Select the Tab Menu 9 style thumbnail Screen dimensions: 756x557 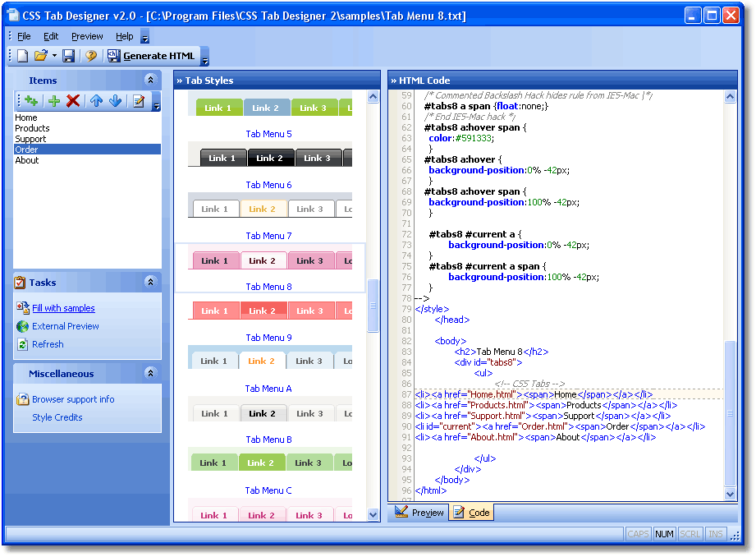270,311
